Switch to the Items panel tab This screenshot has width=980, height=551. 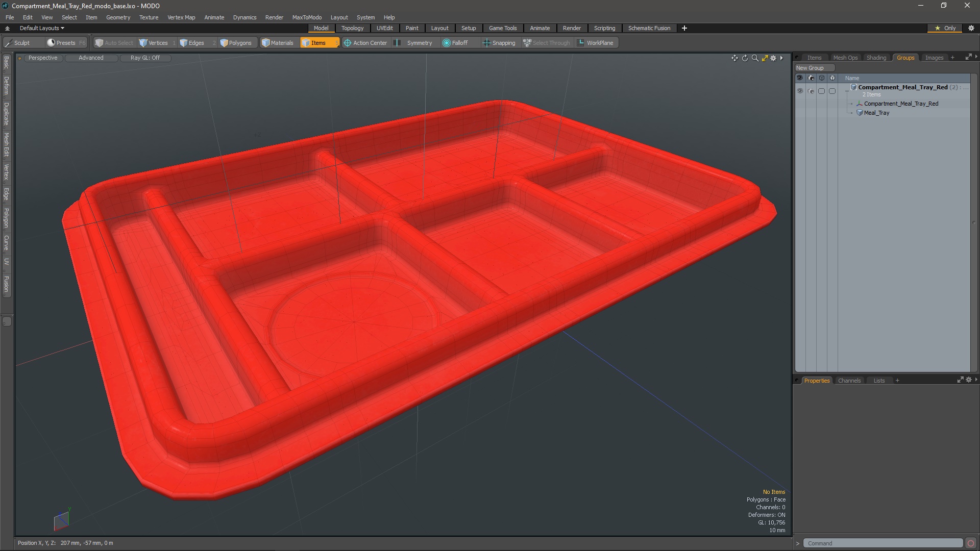814,58
